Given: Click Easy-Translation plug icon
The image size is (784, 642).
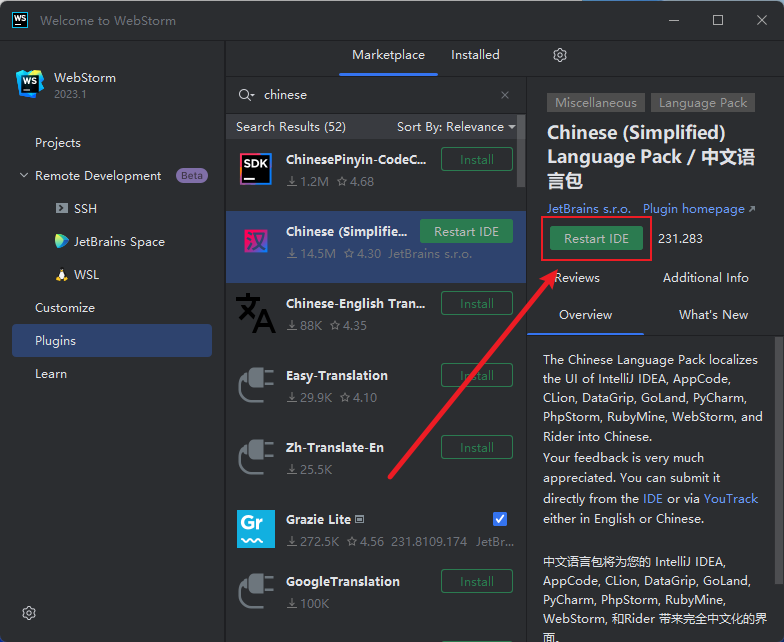Looking at the screenshot, I should 256,385.
